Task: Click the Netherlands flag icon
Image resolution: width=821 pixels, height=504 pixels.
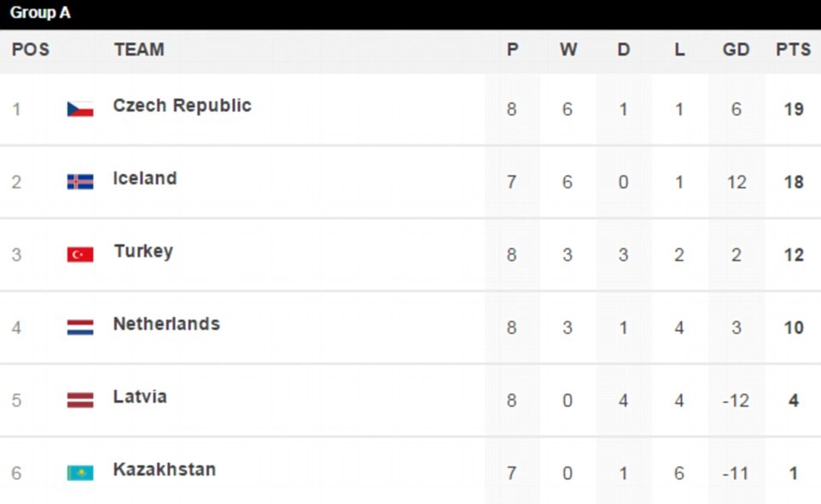Action: pos(80,327)
